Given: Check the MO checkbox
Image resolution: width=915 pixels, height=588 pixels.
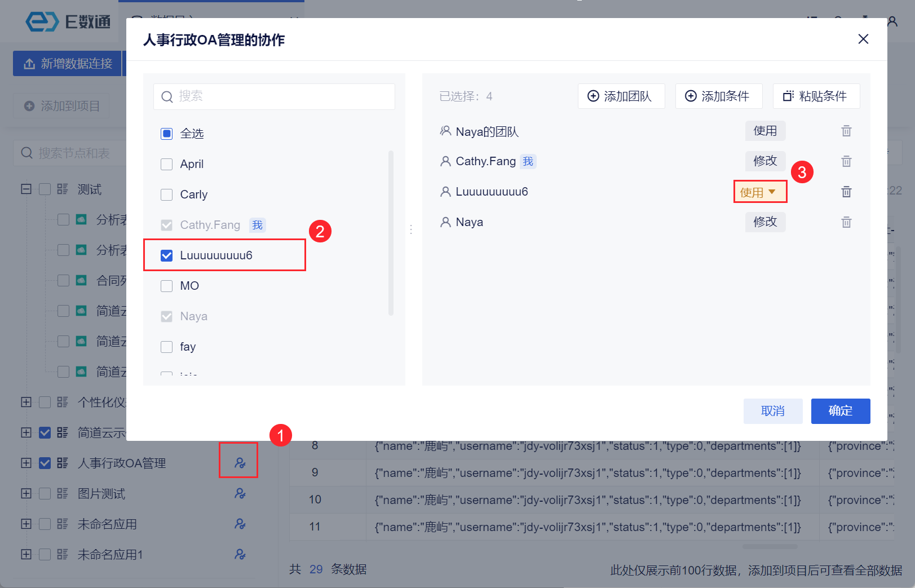Looking at the screenshot, I should [x=166, y=286].
